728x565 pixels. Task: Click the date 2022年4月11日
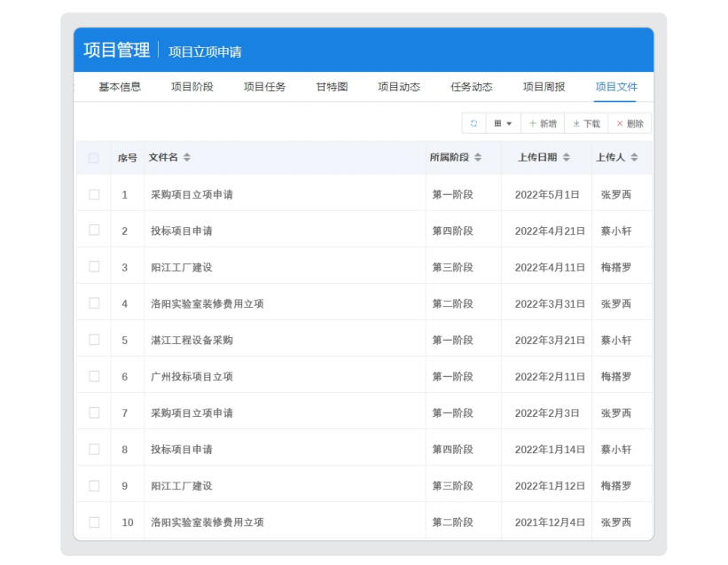tap(550, 267)
